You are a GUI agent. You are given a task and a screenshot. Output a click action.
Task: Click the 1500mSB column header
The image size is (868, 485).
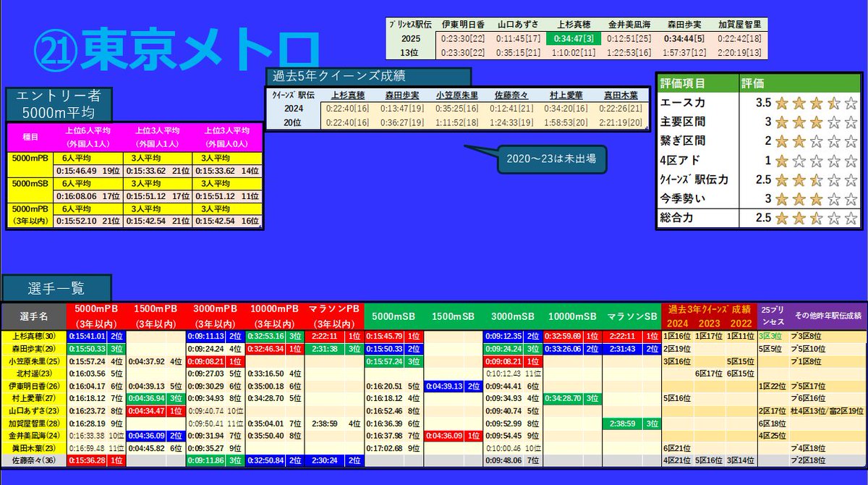(453, 316)
